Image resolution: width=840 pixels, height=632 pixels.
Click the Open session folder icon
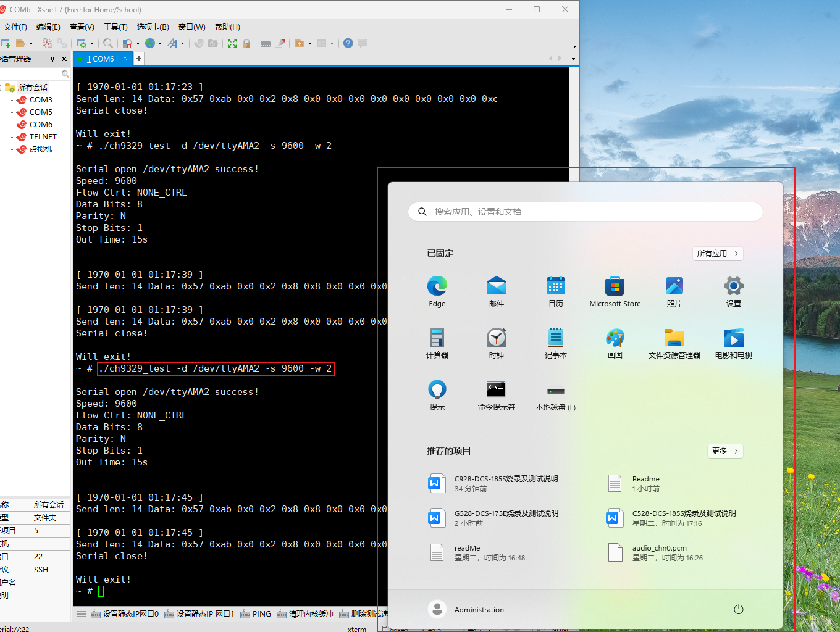(x=20, y=43)
